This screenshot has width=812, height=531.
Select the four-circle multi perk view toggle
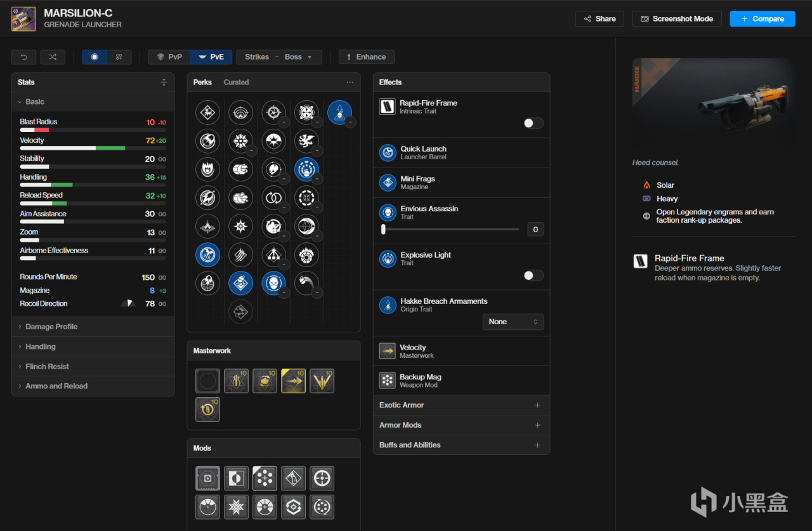(x=119, y=57)
